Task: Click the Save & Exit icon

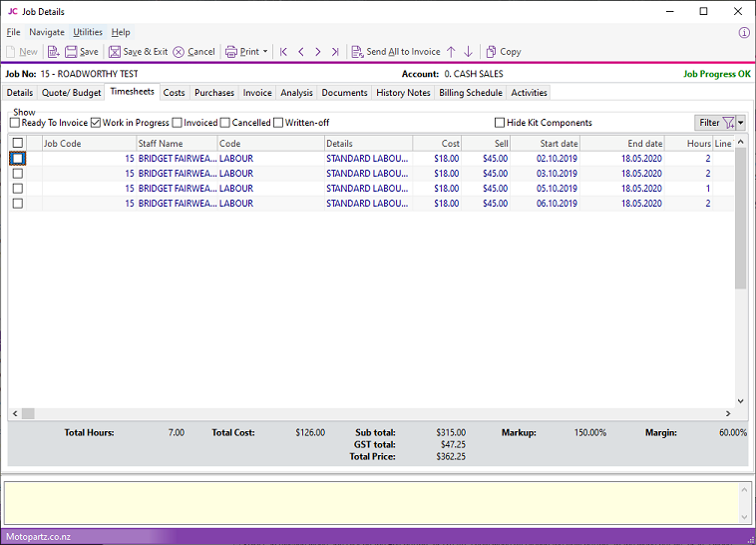Action: 113,52
